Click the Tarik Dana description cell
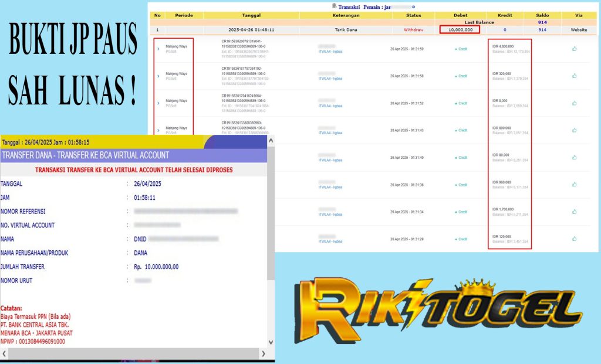 click(x=346, y=30)
